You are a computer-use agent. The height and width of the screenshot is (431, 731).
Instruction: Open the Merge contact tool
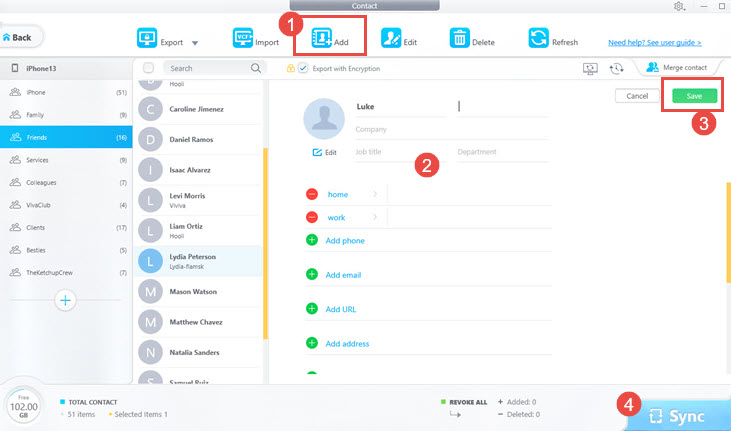676,68
